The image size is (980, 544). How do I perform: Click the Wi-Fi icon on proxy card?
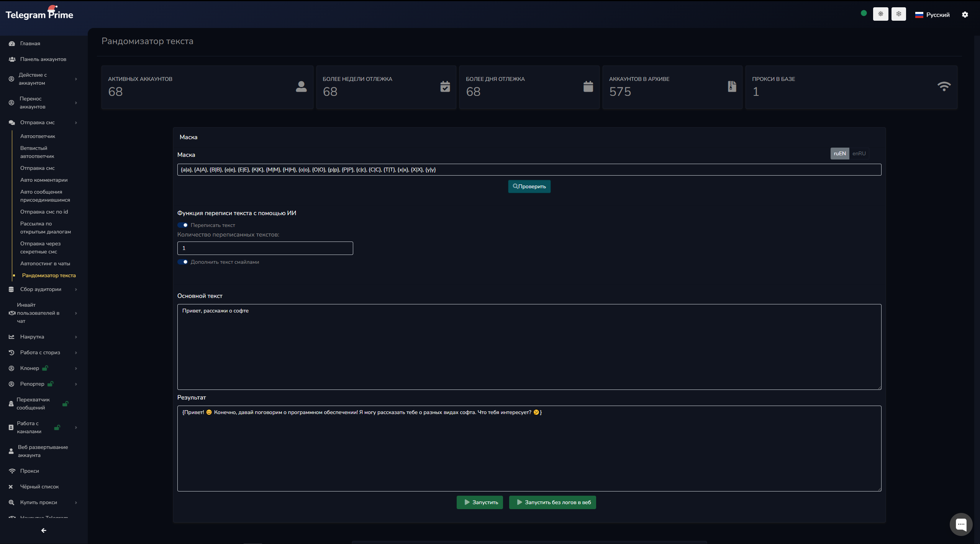pos(944,87)
